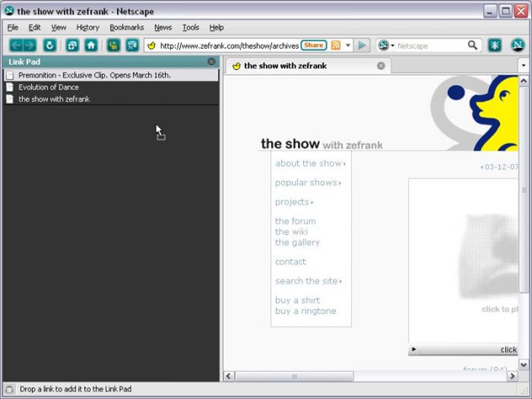This screenshot has width=532, height=399.
Task: Open the History menu
Action: pos(87,27)
